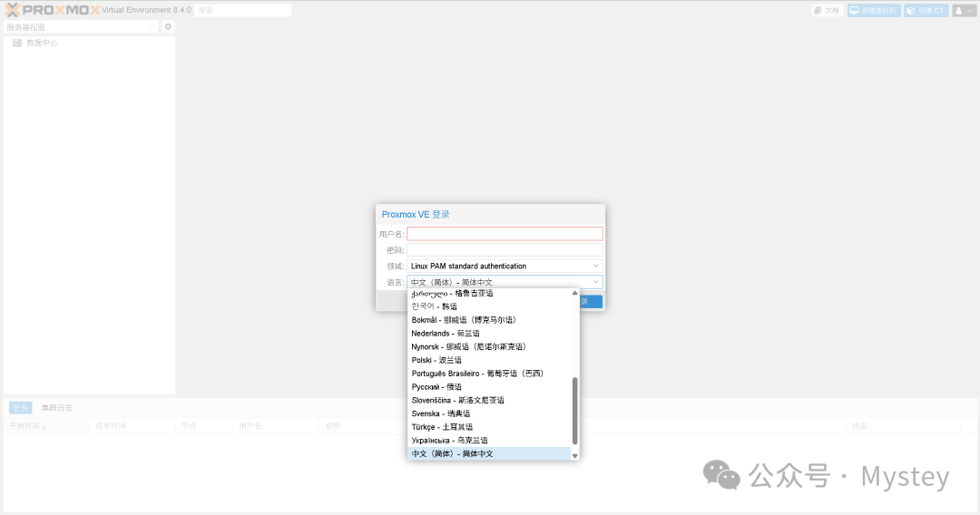This screenshot has height=515, width=980.
Task: Click the 创建 CT button
Action: [x=926, y=11]
